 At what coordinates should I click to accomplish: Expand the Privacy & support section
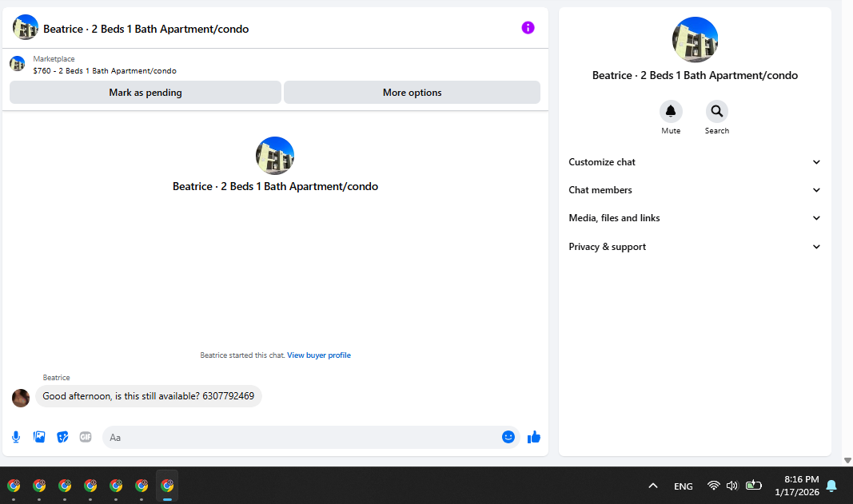tap(695, 247)
